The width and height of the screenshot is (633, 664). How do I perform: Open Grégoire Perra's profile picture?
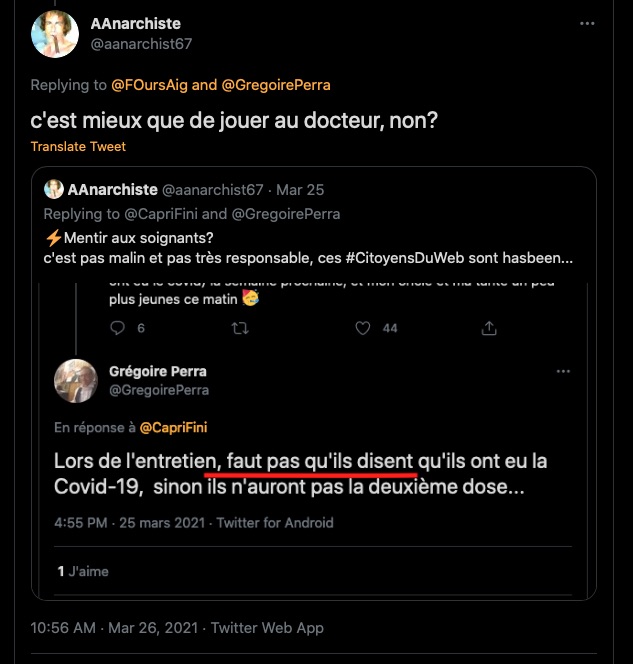tap(76, 381)
